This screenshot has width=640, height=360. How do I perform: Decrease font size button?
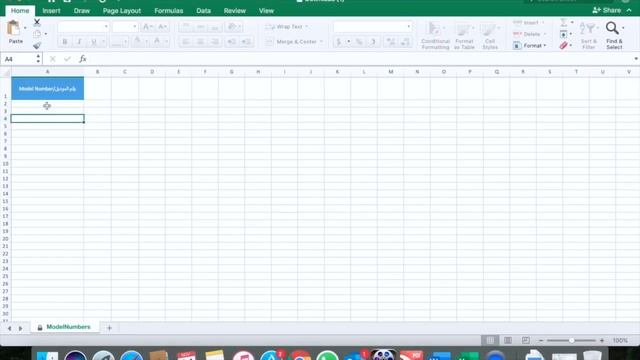click(162, 27)
